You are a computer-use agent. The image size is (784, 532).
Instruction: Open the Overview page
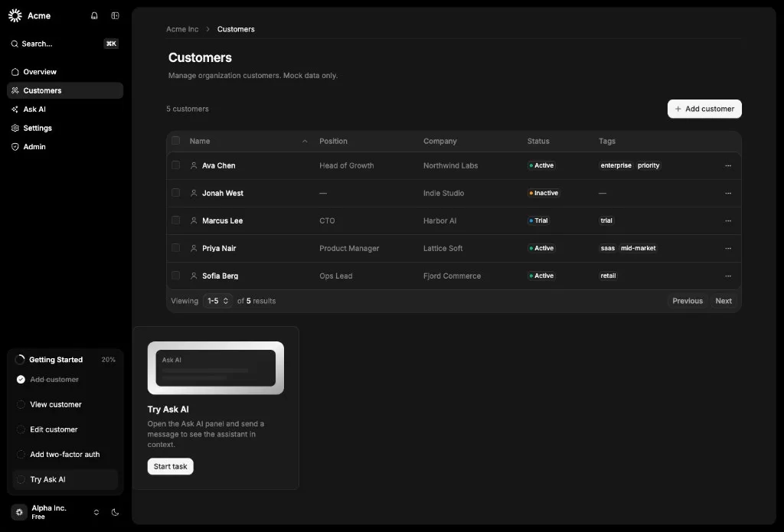pyautogui.click(x=65, y=72)
